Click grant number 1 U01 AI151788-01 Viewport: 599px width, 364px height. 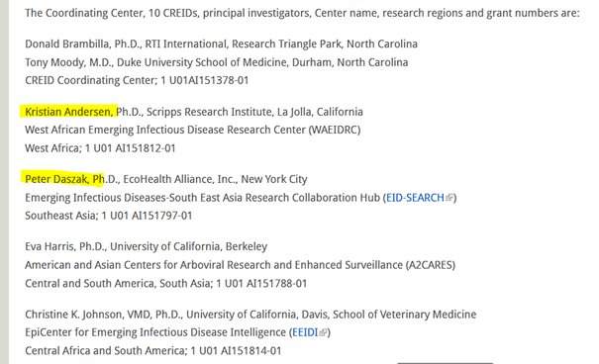click(261, 284)
